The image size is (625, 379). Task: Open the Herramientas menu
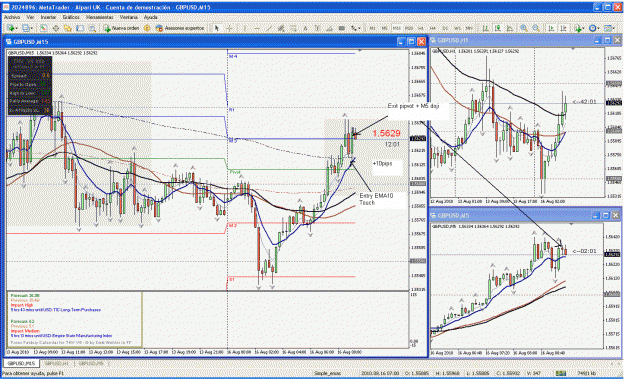coord(100,18)
